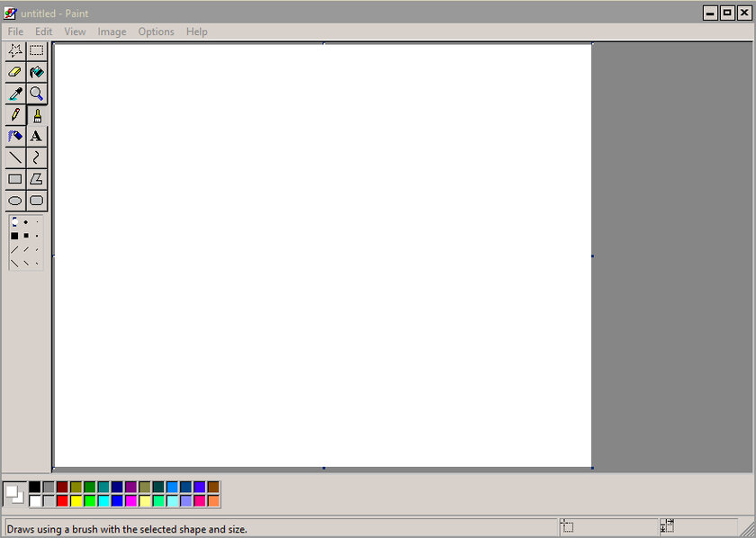Pick the black color swatch
This screenshot has height=538, width=756.
pos(35,487)
